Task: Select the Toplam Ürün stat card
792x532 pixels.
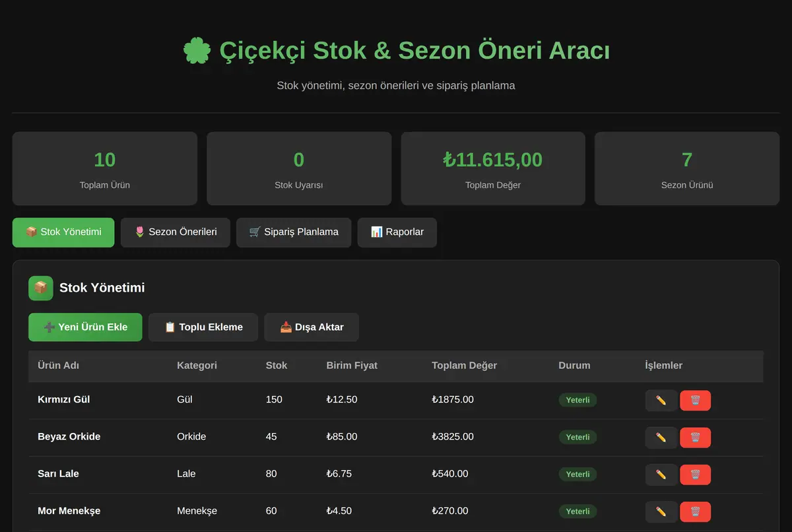Action: pos(105,168)
